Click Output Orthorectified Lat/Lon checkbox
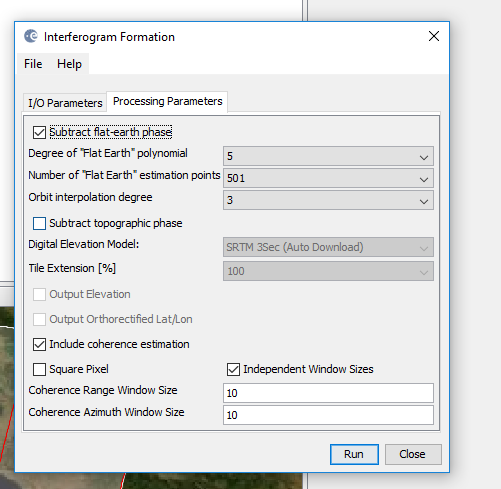The height and width of the screenshot is (489, 501). [x=39, y=319]
